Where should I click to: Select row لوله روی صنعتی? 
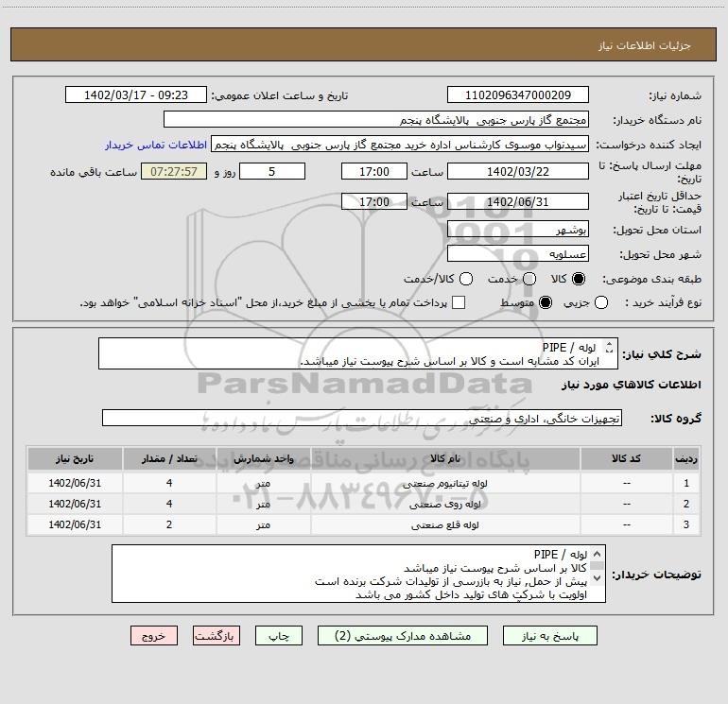point(364,504)
